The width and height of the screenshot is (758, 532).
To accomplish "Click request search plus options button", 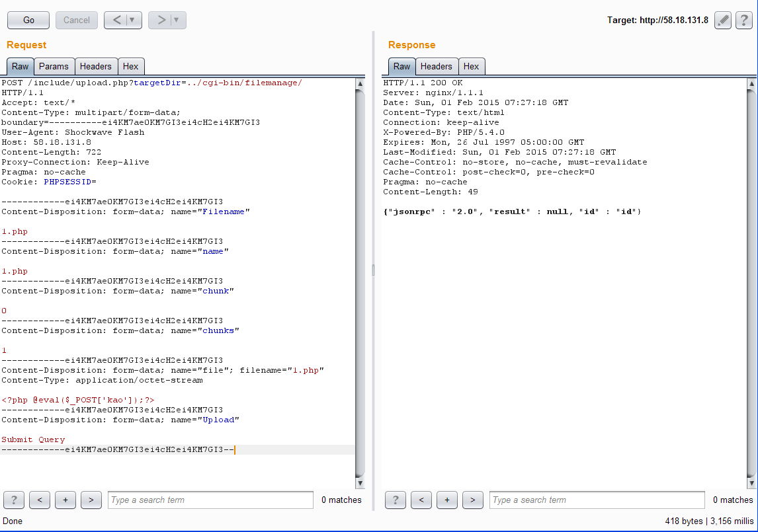I will tap(65, 500).
